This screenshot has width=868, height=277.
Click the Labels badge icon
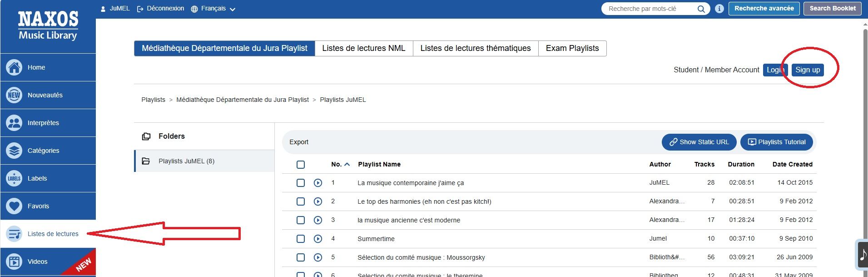tap(14, 178)
